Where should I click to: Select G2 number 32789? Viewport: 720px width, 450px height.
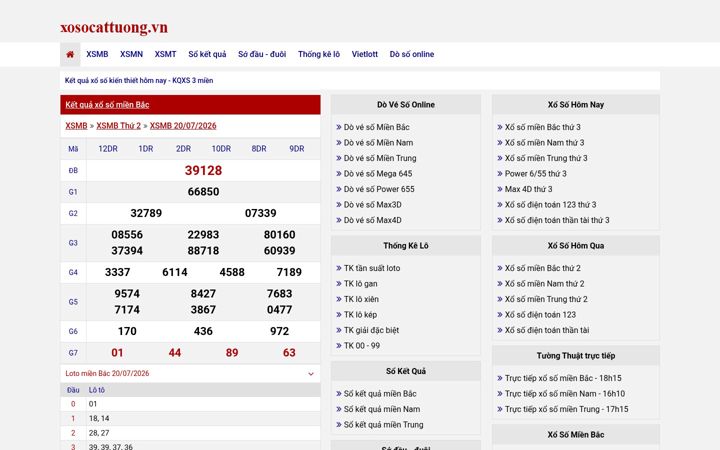[x=146, y=213]
